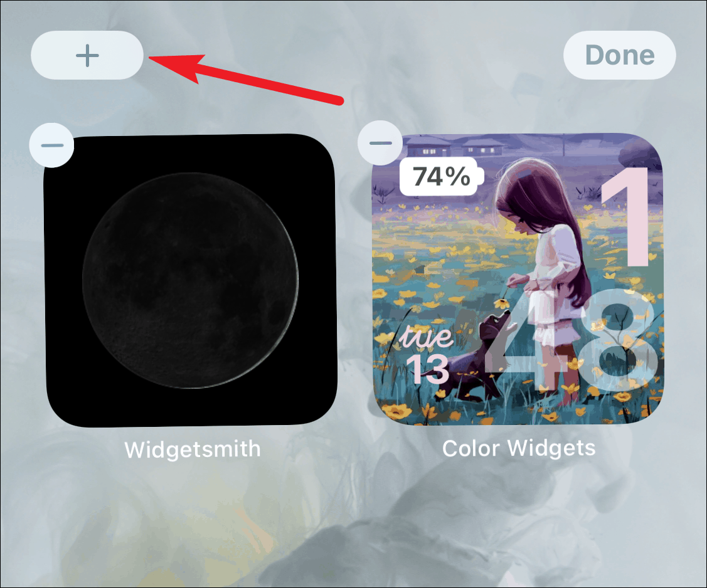The height and width of the screenshot is (588, 707).
Task: Tap the Widgetsmith label
Action: point(193,449)
